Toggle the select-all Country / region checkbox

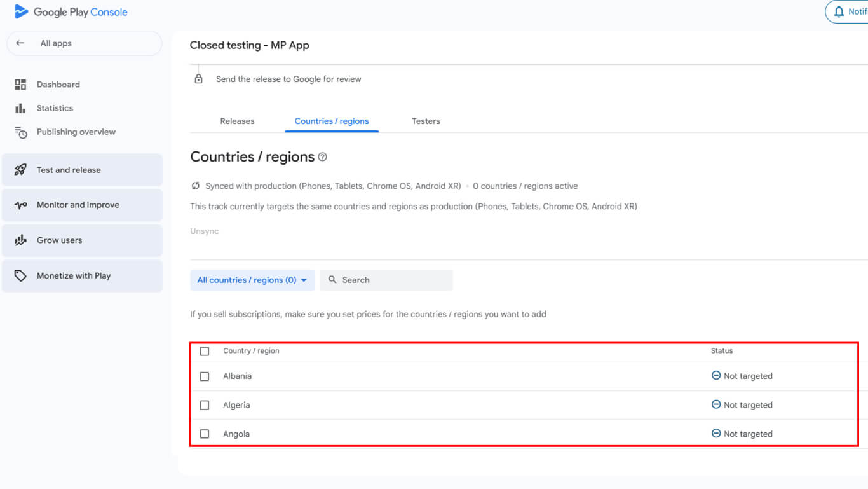tap(205, 351)
